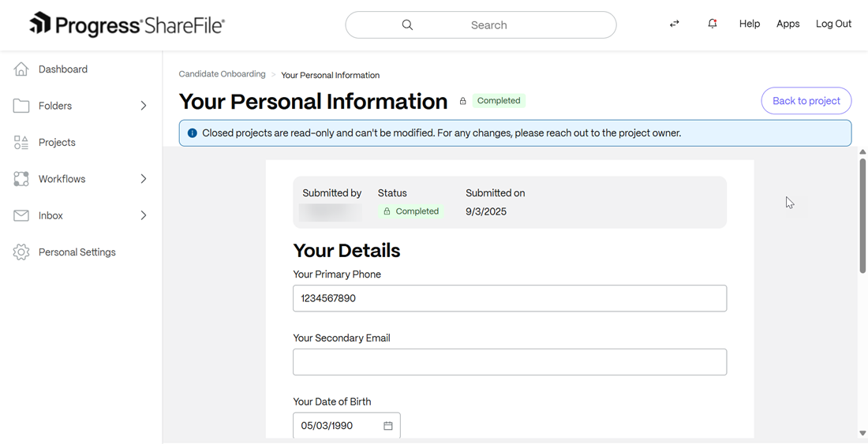
Task: Click the Your Primary Phone field
Action: [x=509, y=299]
